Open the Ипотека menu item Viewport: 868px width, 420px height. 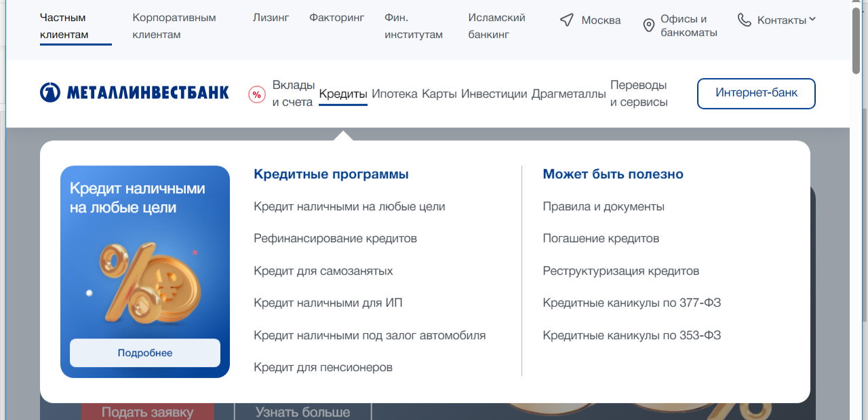point(395,94)
